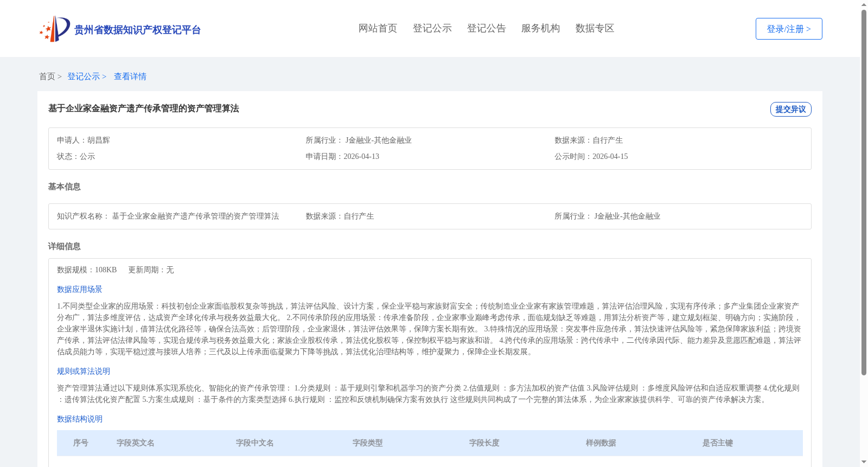
Task: Click 所属行业 in basic info box
Action: (608, 216)
